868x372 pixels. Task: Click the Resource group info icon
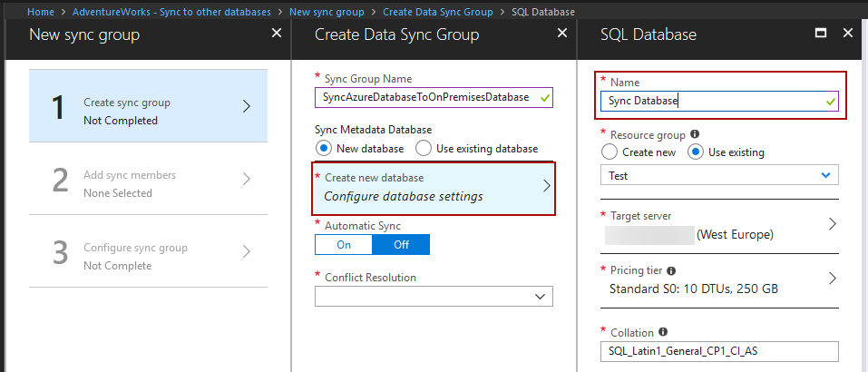(695, 134)
